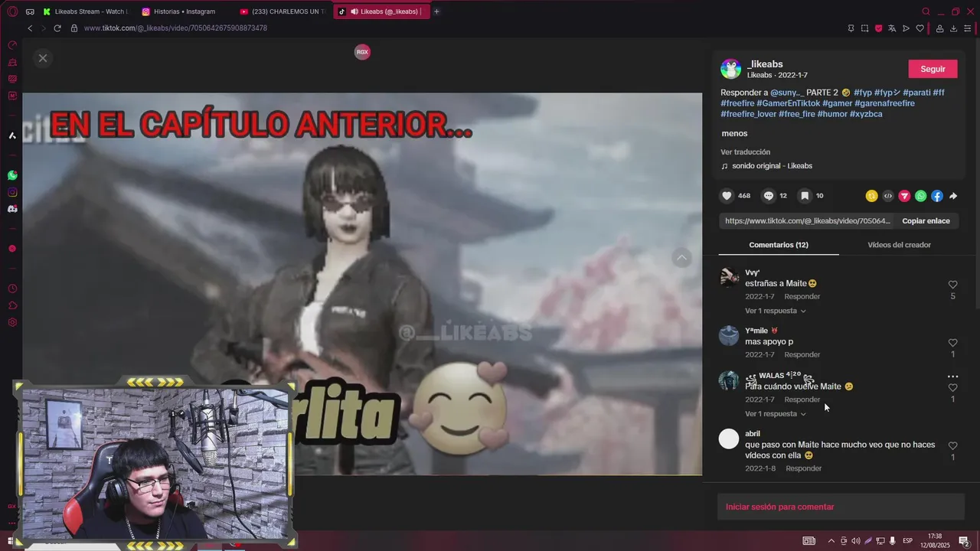Like WALAS comment about Maite
980x551 pixels.
click(952, 388)
